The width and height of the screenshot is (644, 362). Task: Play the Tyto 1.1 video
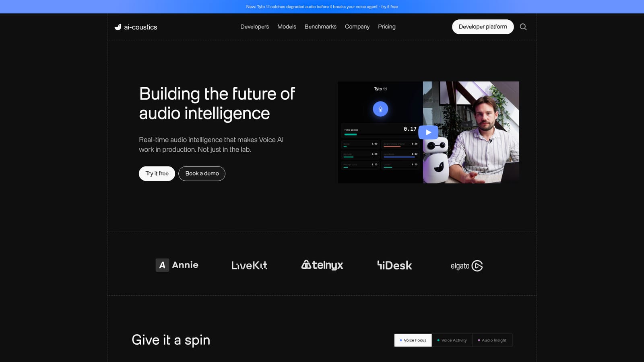[x=428, y=132]
